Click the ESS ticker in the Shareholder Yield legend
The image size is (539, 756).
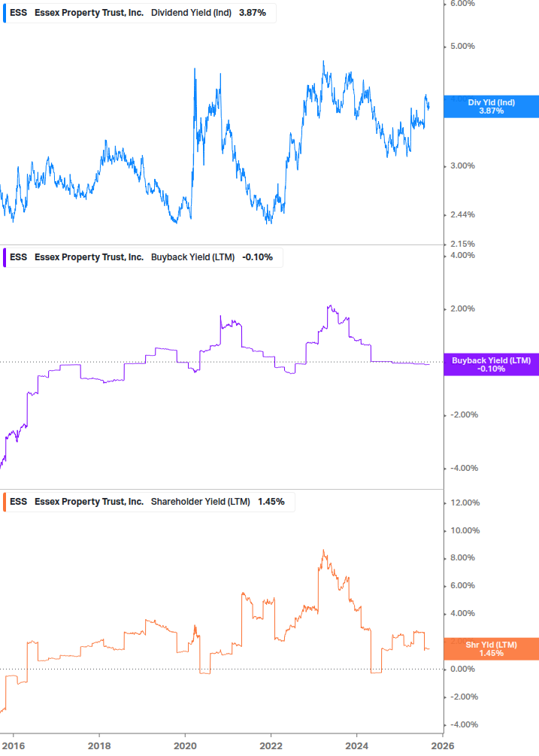click(x=18, y=502)
